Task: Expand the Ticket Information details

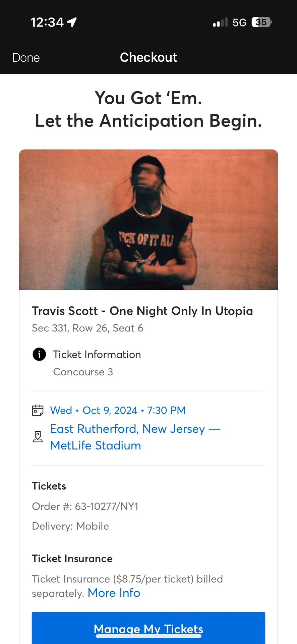Action: [97, 355]
